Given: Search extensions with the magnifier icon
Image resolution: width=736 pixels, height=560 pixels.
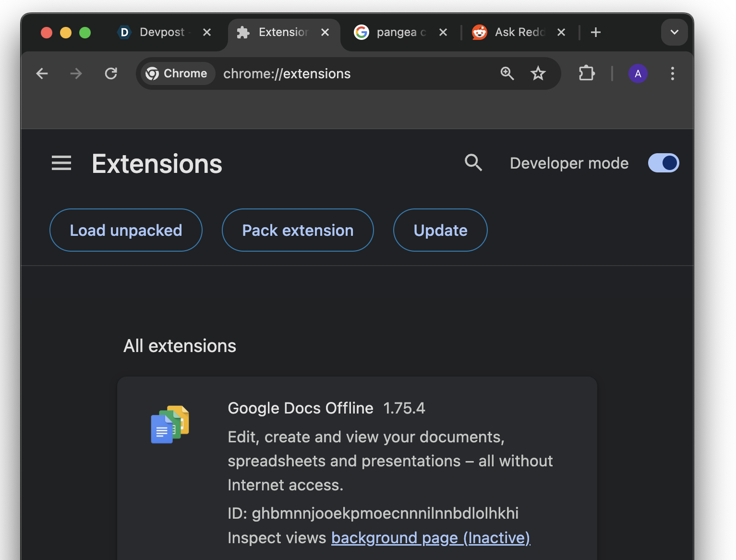Looking at the screenshot, I should tap(473, 163).
